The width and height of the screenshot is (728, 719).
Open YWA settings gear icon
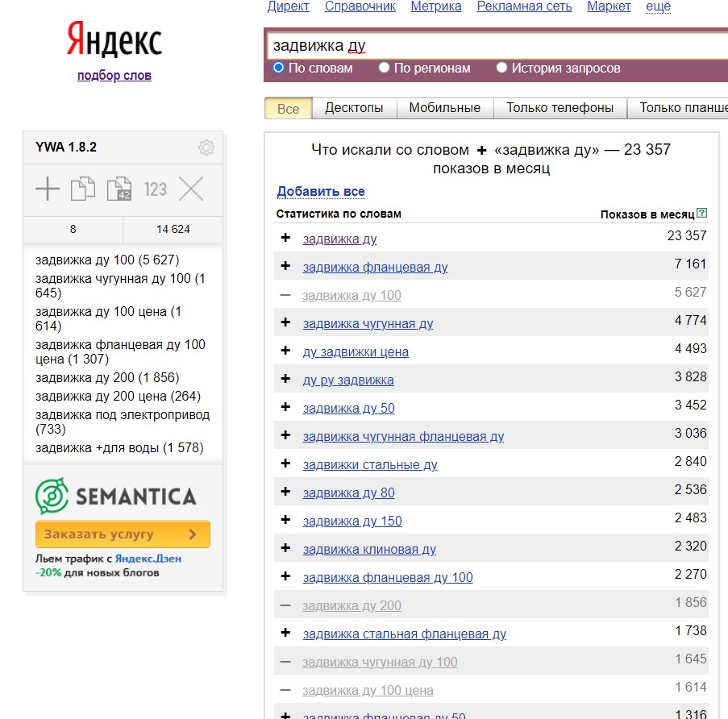pyautogui.click(x=206, y=148)
